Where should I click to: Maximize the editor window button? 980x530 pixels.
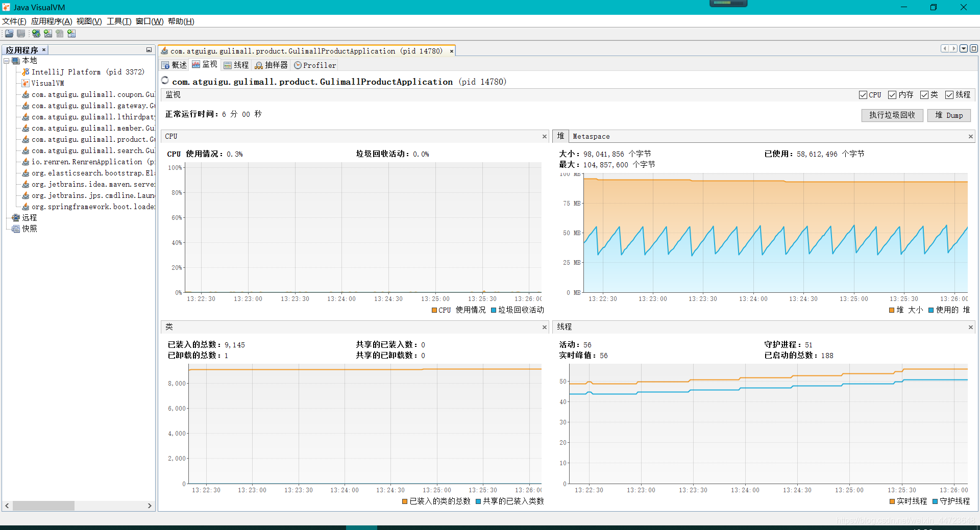pyautogui.click(x=974, y=49)
